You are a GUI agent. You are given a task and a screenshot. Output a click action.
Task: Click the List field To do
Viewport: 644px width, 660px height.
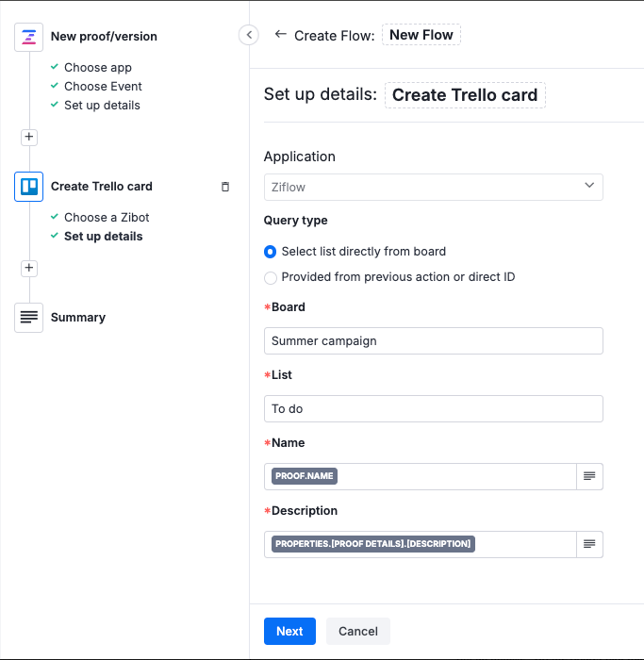tap(433, 408)
